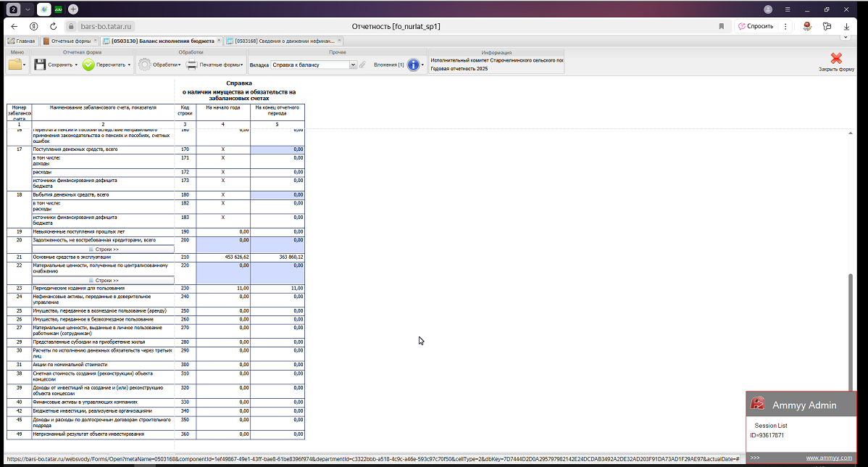This screenshot has height=467, width=868.
Task: Click the Финансовые активы в управляющих компаниях label
Action: click(x=85, y=402)
